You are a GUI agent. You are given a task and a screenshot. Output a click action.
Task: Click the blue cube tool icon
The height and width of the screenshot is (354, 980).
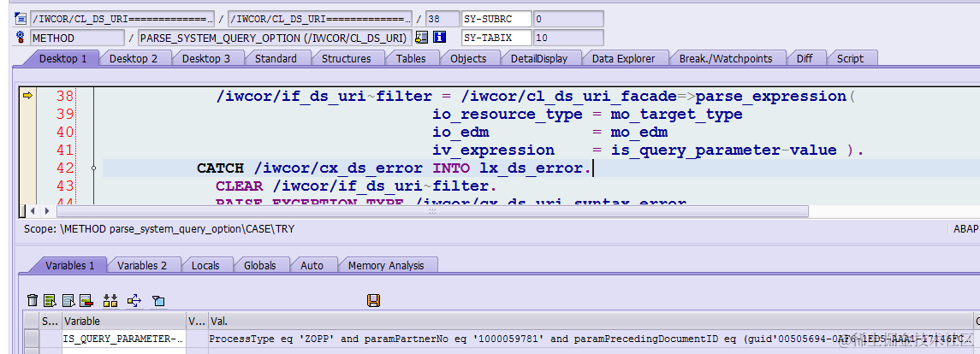point(158,301)
